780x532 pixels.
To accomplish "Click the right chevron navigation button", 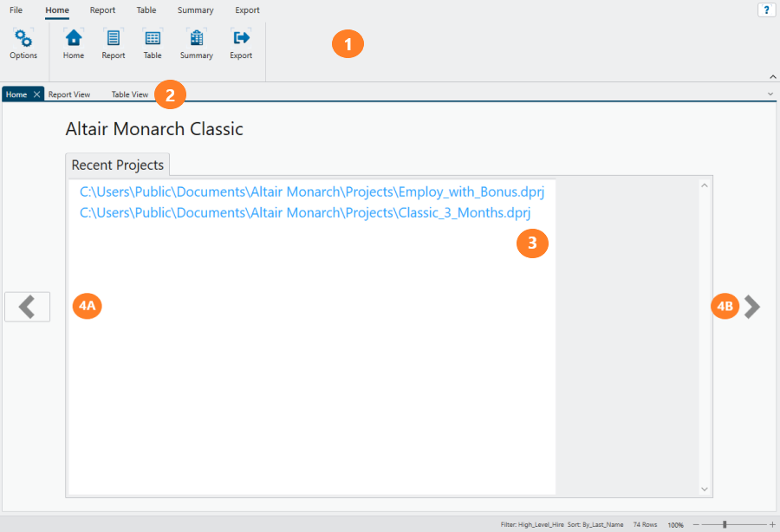I will [x=752, y=307].
